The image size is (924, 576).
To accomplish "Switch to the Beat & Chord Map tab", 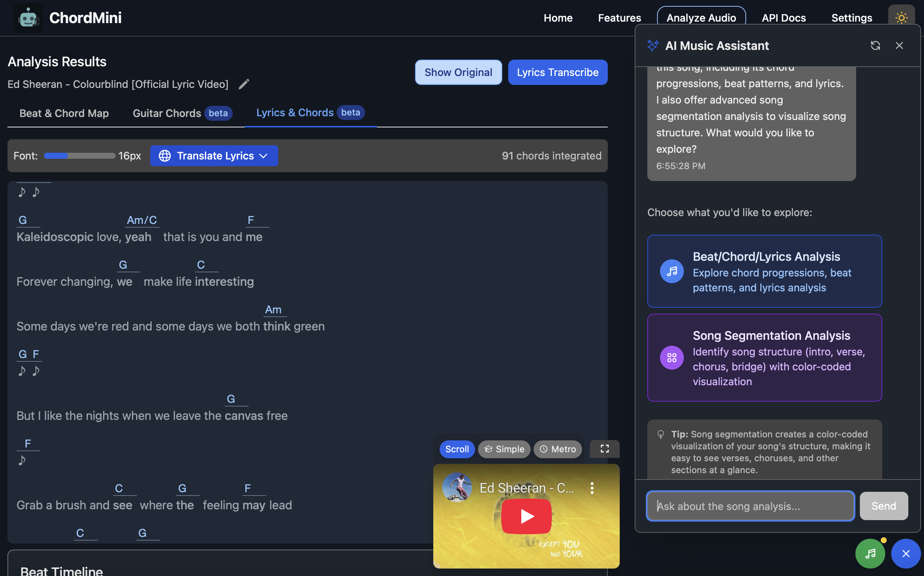I will coord(64,113).
